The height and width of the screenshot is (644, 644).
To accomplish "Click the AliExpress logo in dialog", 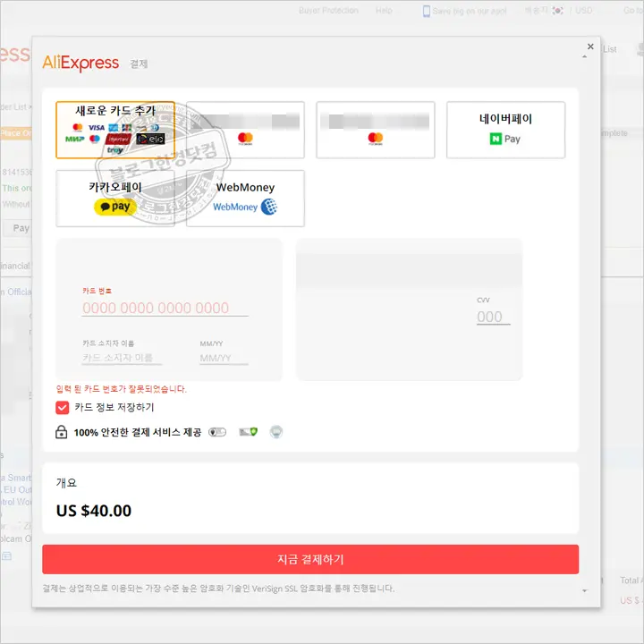I will (x=80, y=63).
